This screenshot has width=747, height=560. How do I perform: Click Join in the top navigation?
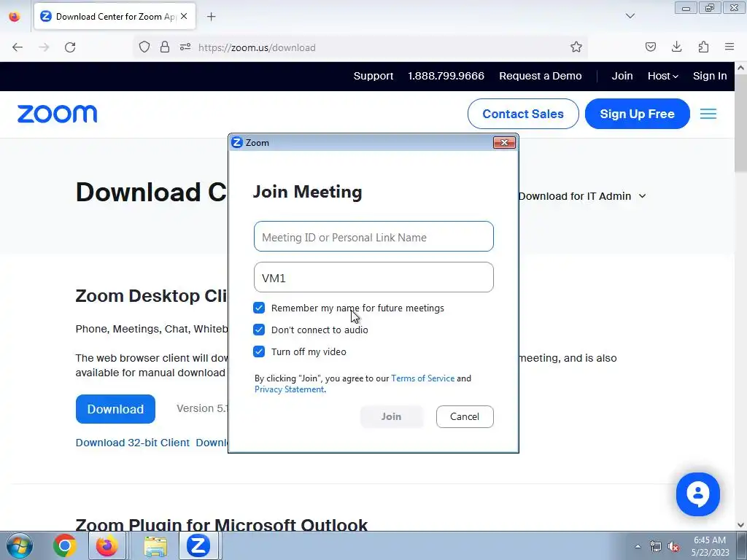pyautogui.click(x=622, y=76)
